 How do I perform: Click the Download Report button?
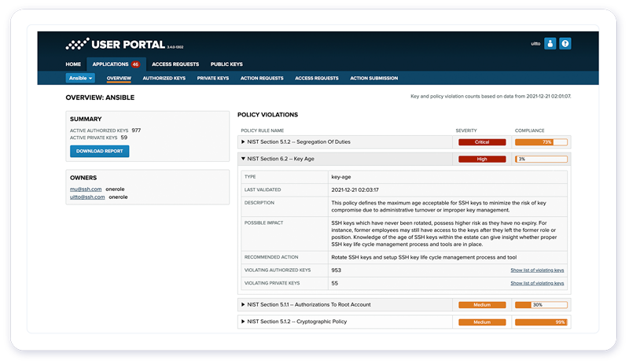tap(99, 151)
